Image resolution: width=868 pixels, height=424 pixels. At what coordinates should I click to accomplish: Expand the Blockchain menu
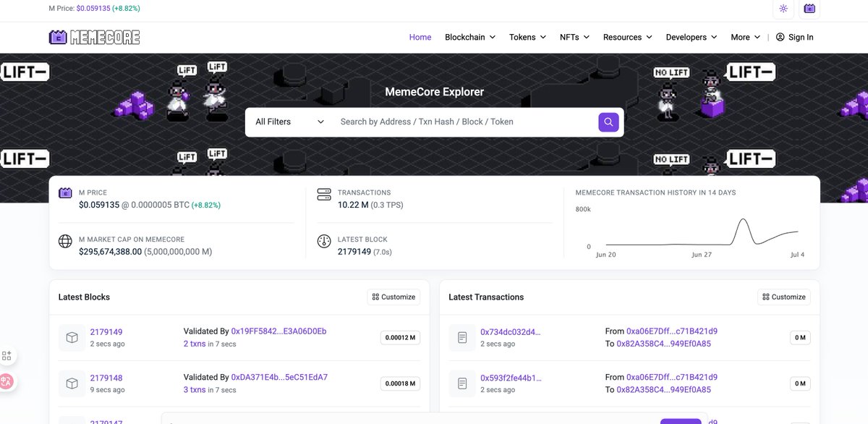[470, 37]
